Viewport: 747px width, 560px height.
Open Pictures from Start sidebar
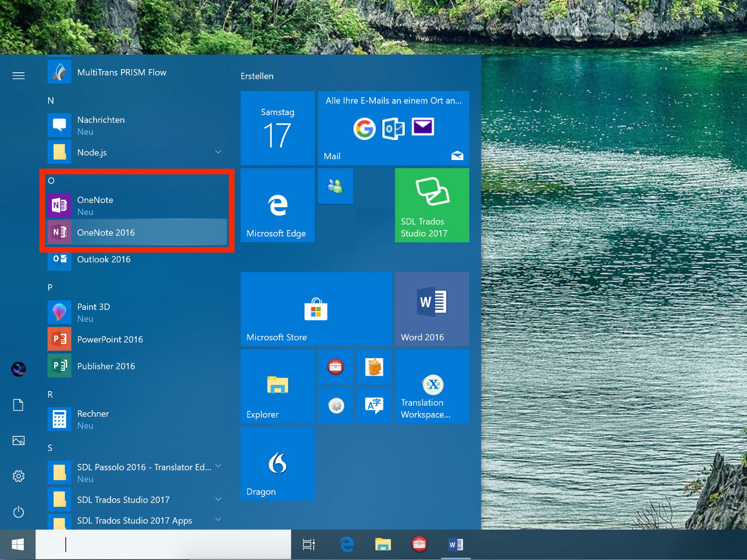[x=19, y=441]
